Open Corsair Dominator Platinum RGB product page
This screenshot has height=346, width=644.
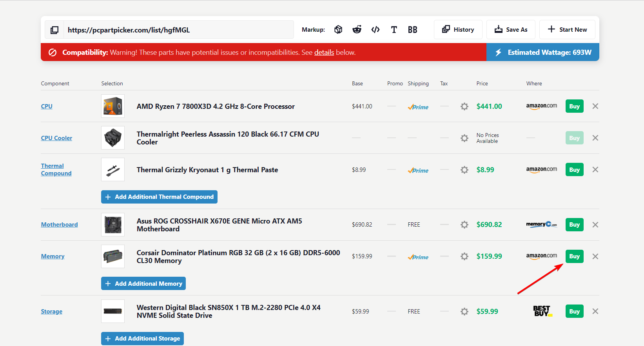238,257
